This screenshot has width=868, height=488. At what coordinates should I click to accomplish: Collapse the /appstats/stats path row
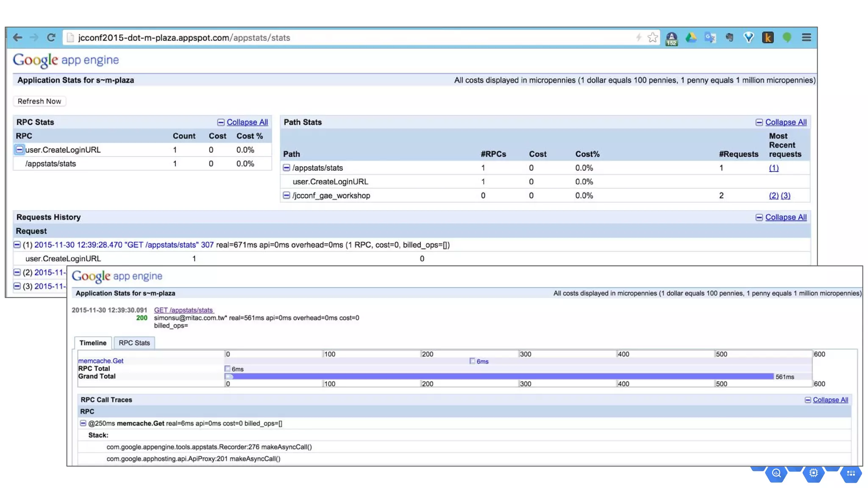click(x=287, y=168)
